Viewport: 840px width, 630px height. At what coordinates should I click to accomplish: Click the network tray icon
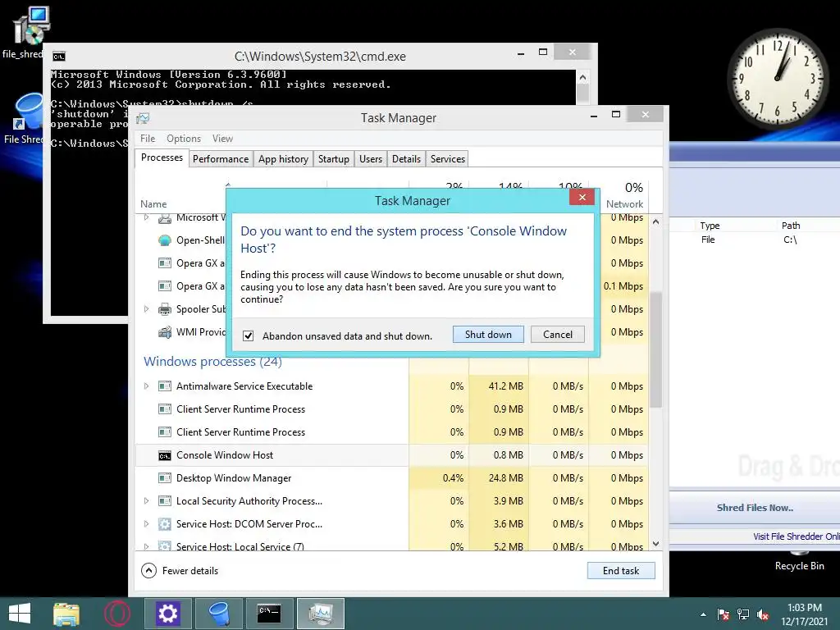[x=743, y=614]
